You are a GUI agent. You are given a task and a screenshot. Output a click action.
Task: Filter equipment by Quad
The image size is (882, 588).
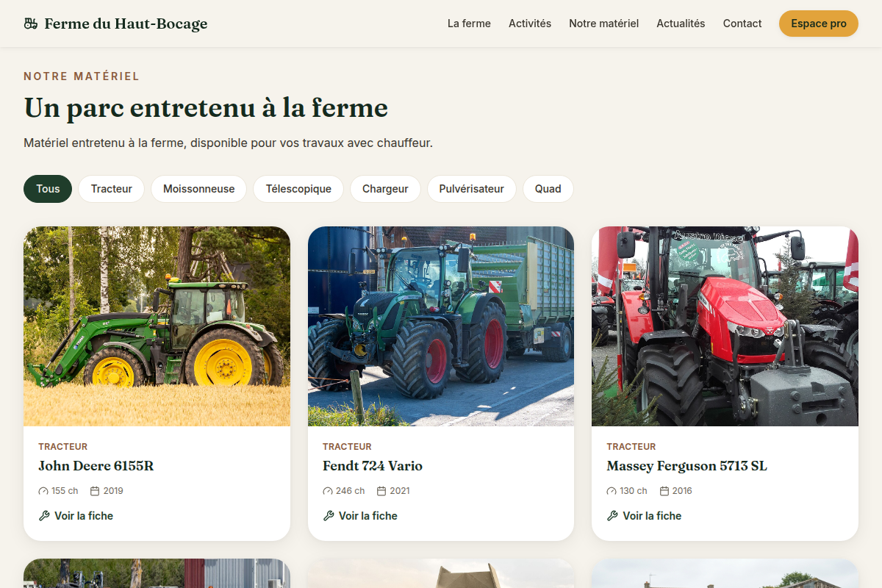pyautogui.click(x=548, y=189)
